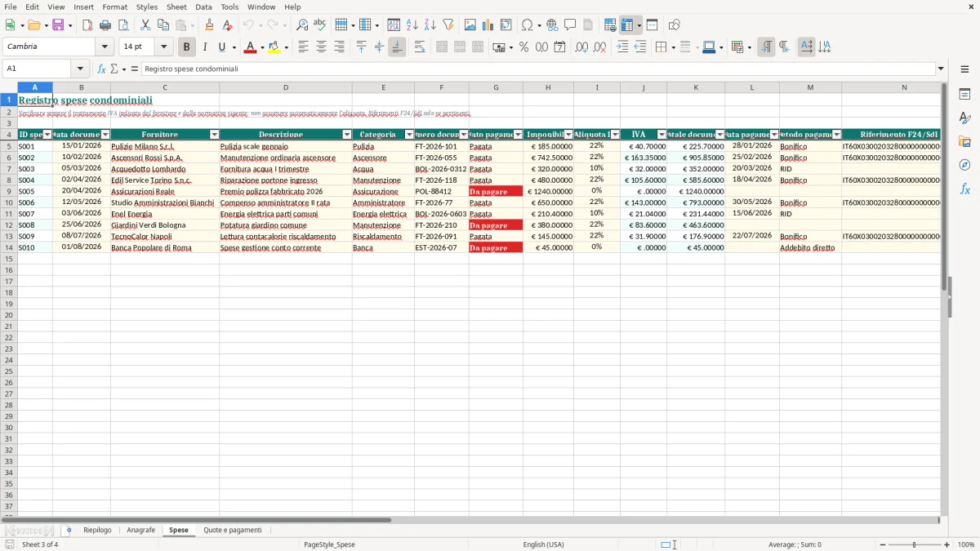The image size is (980, 551).
Task: Click the Increase Indent icon
Action: [622, 47]
